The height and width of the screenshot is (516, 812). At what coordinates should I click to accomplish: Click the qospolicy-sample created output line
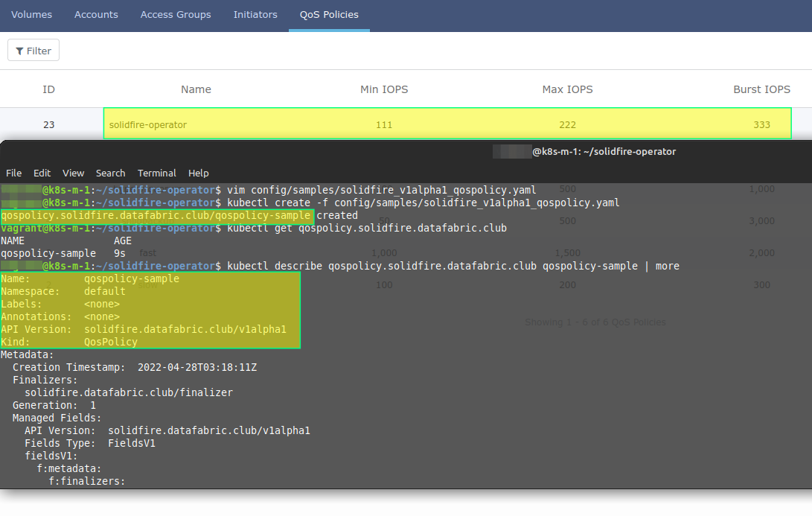click(179, 215)
